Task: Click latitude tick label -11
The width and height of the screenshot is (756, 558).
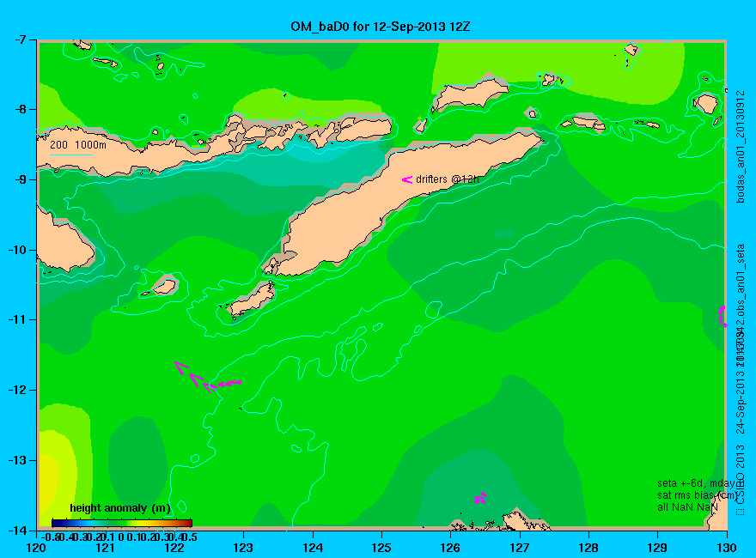Action: 16,320
